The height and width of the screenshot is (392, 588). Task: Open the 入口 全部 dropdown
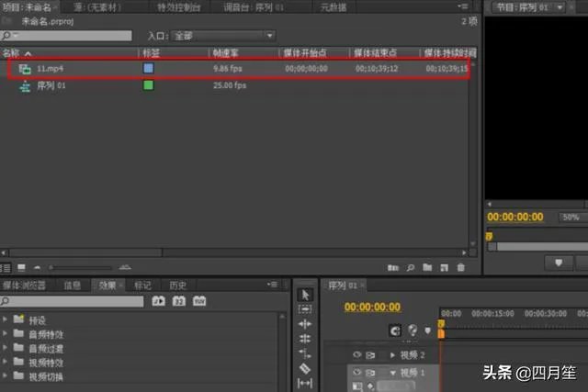point(223,36)
